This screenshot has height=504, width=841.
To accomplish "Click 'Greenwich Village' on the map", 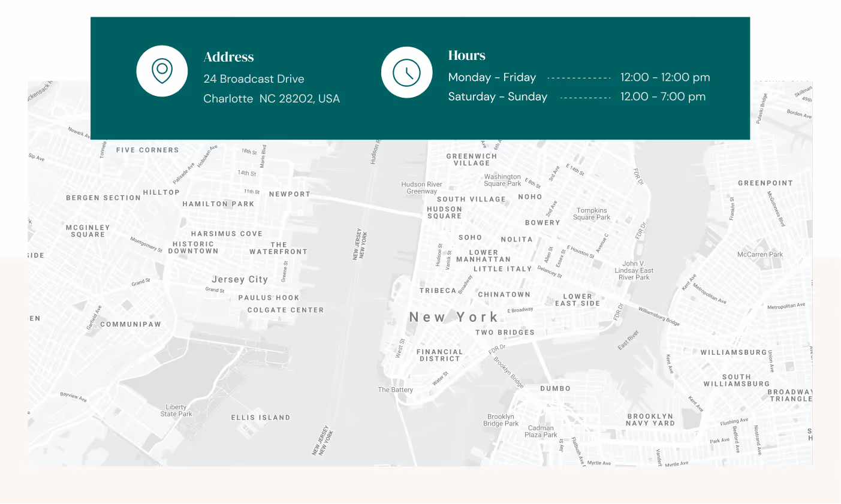I will coord(472,159).
